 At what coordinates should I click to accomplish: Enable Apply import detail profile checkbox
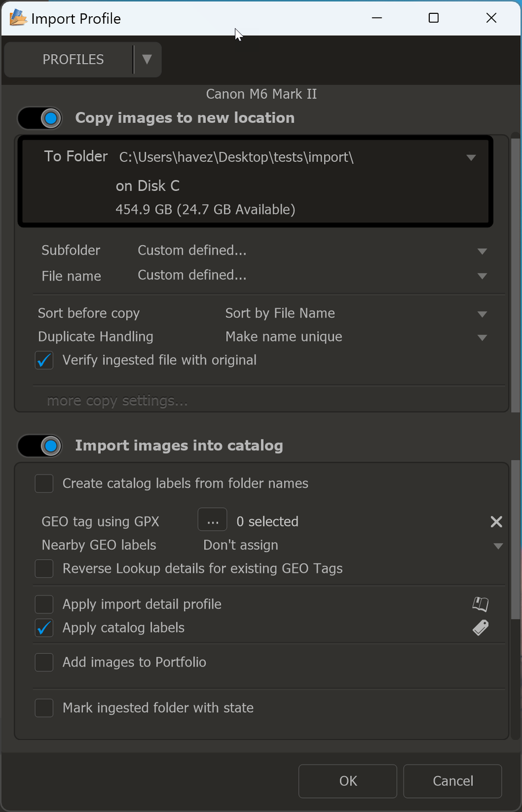click(x=44, y=604)
